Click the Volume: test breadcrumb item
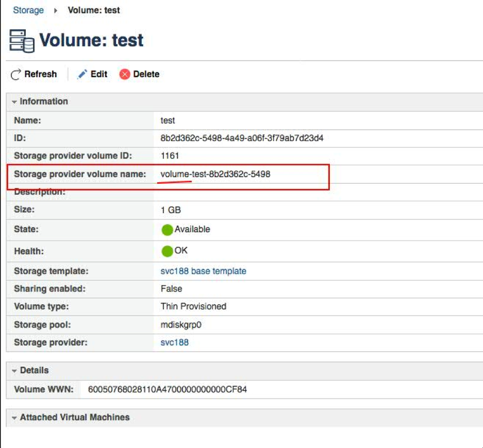Screen dimensions: 483x448 click(94, 10)
